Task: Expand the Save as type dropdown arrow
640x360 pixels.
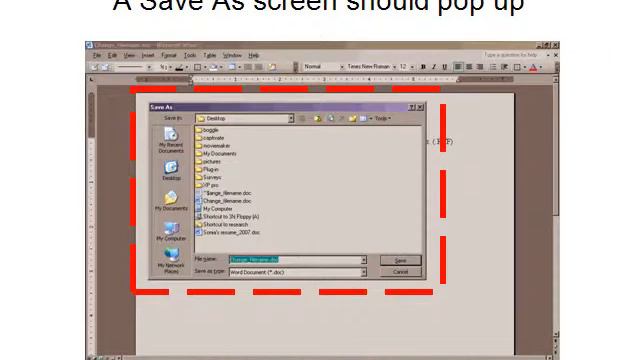Action: tap(363, 272)
